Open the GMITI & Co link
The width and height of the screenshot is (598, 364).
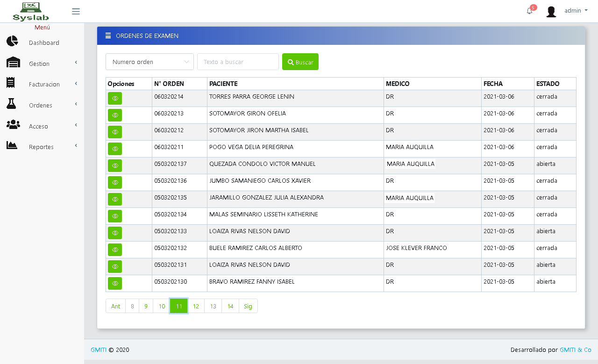(576, 350)
